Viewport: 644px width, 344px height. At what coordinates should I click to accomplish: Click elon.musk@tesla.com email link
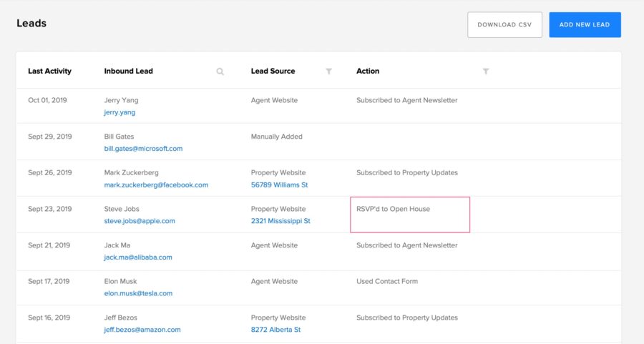(x=138, y=293)
